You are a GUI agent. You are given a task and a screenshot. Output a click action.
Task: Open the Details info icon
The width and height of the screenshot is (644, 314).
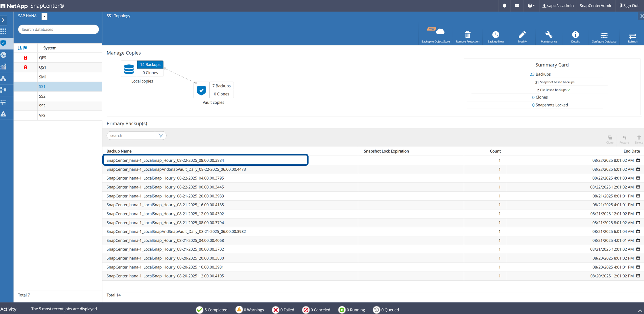point(575,35)
